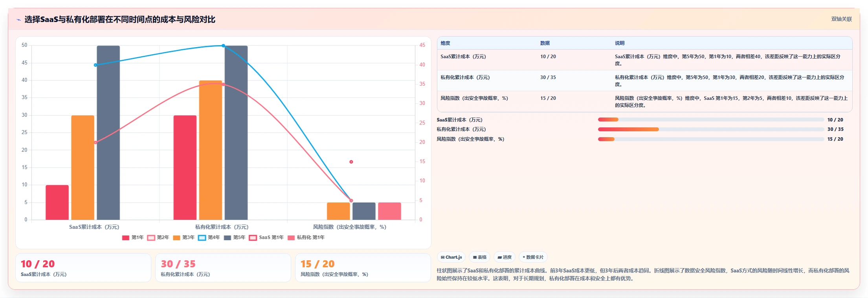Click the SaaS累计成本 progress bar

pos(711,120)
